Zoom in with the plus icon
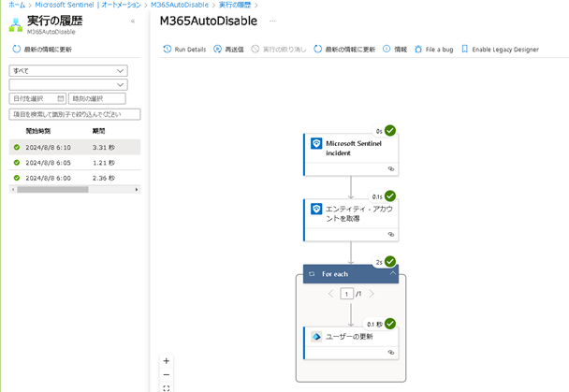Image resolution: width=569 pixels, height=392 pixels. click(167, 360)
